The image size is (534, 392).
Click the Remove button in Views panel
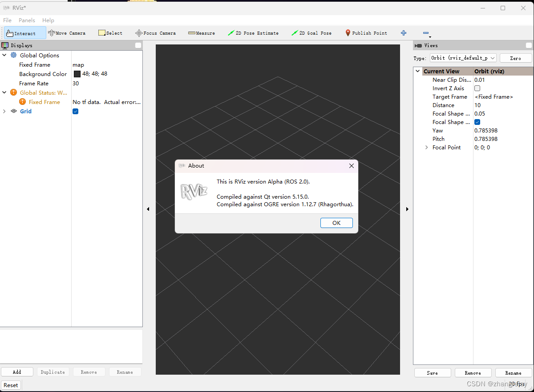[473, 373]
